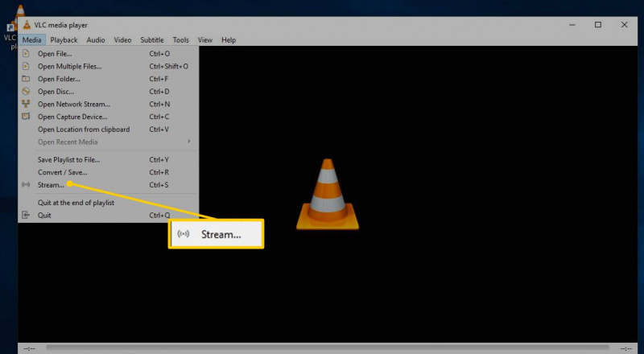Maximize the VLC media player window

tap(598, 25)
